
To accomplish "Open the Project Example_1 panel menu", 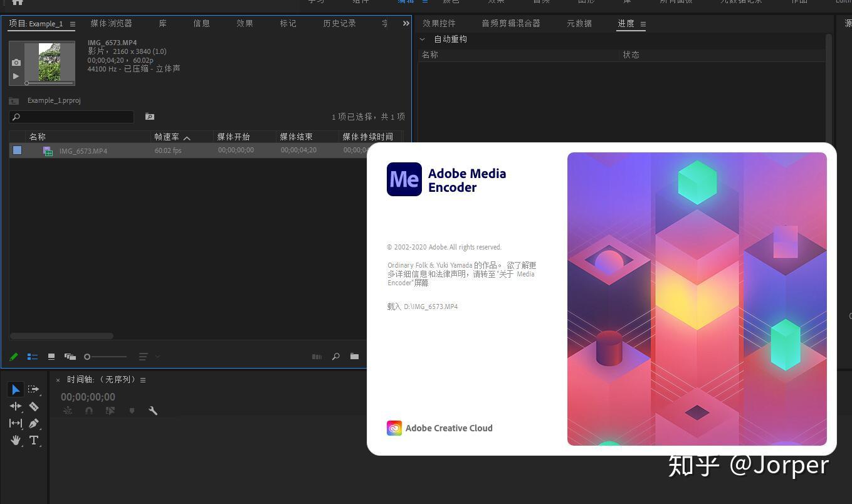I will pyautogui.click(x=72, y=24).
